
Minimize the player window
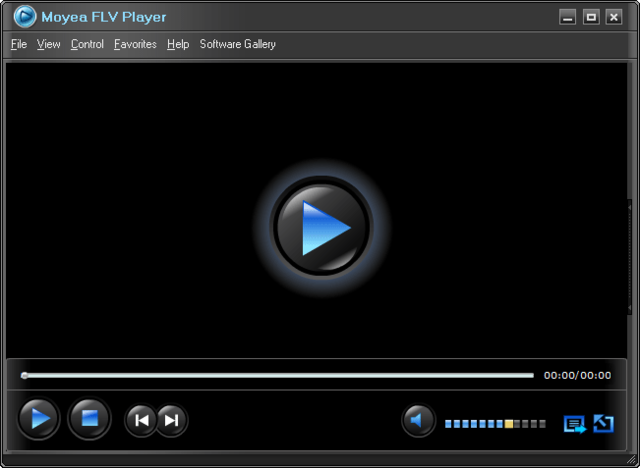tap(567, 17)
